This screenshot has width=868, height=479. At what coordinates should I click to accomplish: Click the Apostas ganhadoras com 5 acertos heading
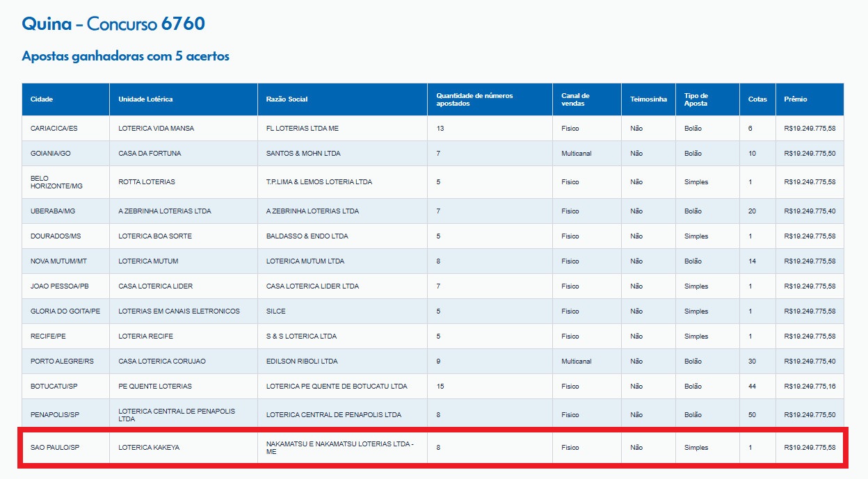tap(125, 56)
